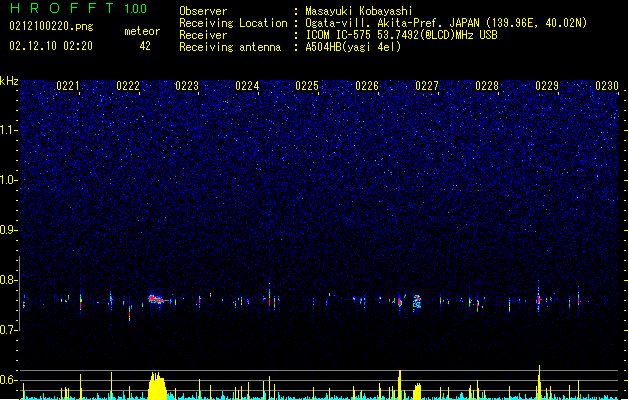Click the 0230 time marker
Screen dimensions: 629x400
point(607,86)
